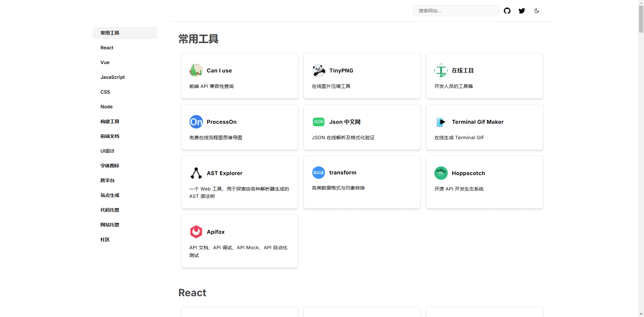644x317 pixels.
Task: Toggle dark mode with the moon icon
Action: coord(536,11)
